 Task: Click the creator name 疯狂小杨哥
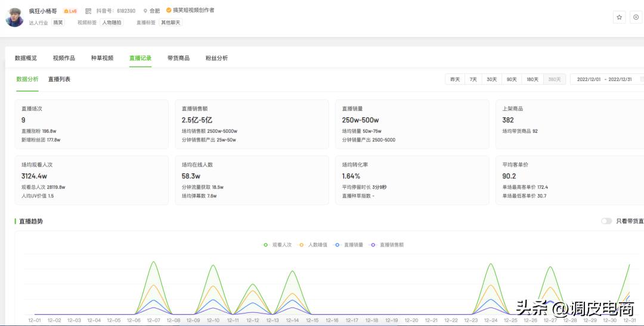(x=43, y=11)
